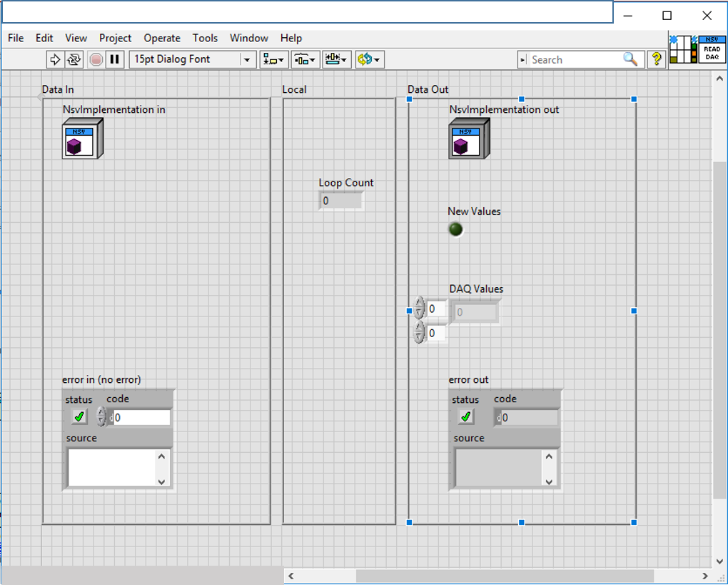Minimize the window

point(627,16)
